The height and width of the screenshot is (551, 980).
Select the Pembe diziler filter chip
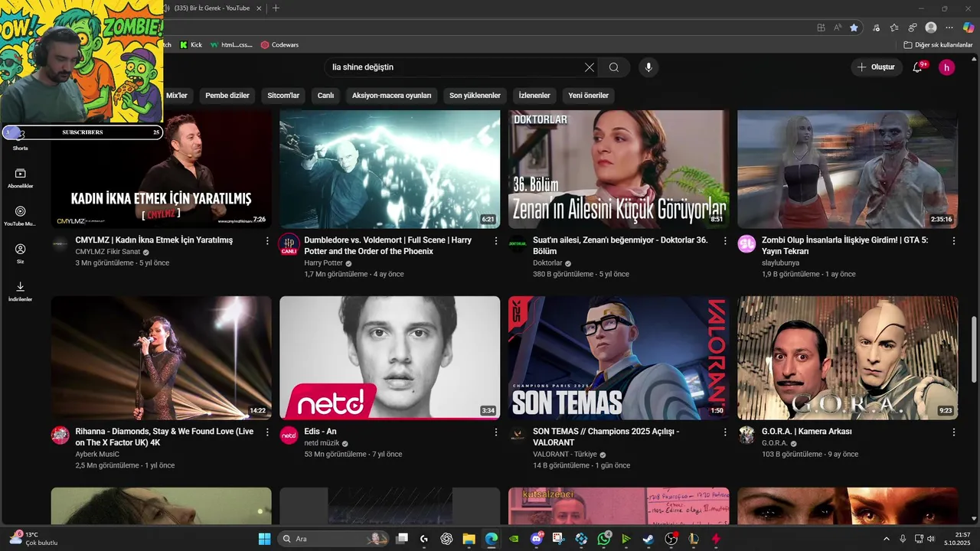coord(227,96)
